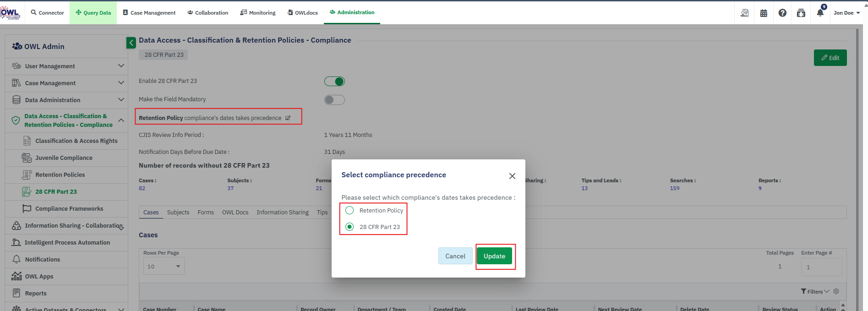Open the Case Management top menu
The image size is (868, 311).
149,13
